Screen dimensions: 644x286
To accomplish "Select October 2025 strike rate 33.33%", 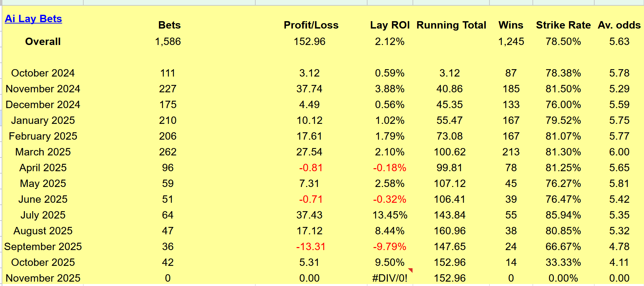I will pos(563,263).
